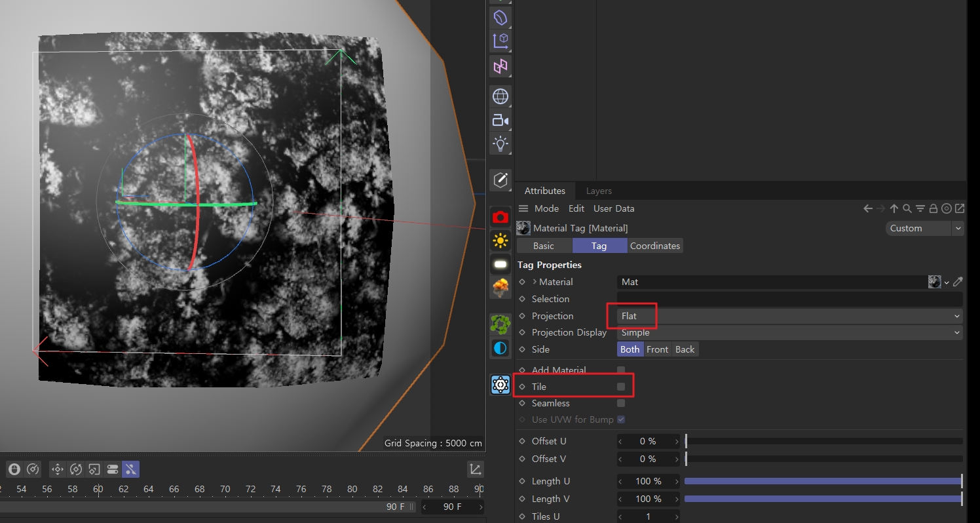This screenshot has width=980, height=523.
Task: Click the Length V slider bar
Action: pyautogui.click(x=823, y=499)
